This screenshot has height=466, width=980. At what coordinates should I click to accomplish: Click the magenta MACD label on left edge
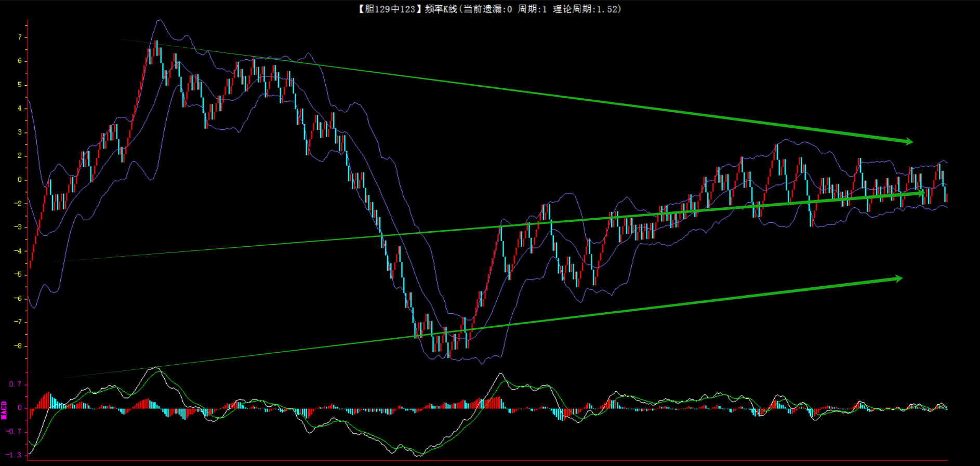tap(4, 410)
